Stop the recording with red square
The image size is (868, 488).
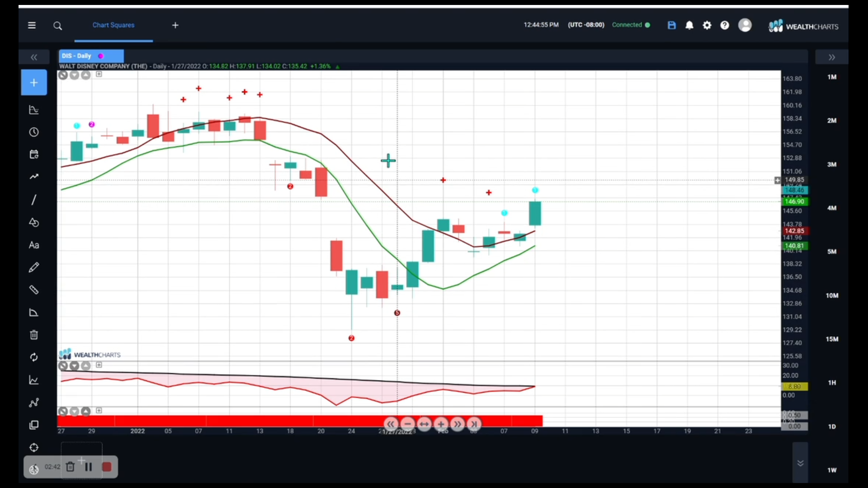107,467
